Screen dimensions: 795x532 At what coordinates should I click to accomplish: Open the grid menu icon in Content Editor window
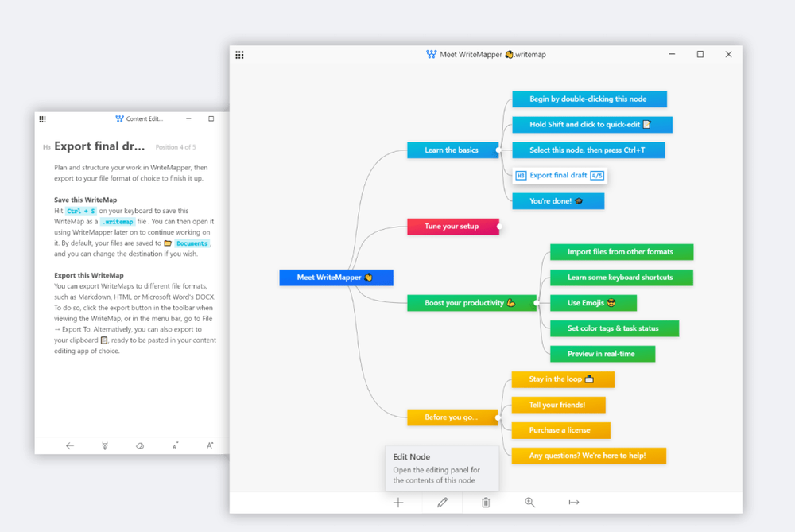(x=43, y=119)
